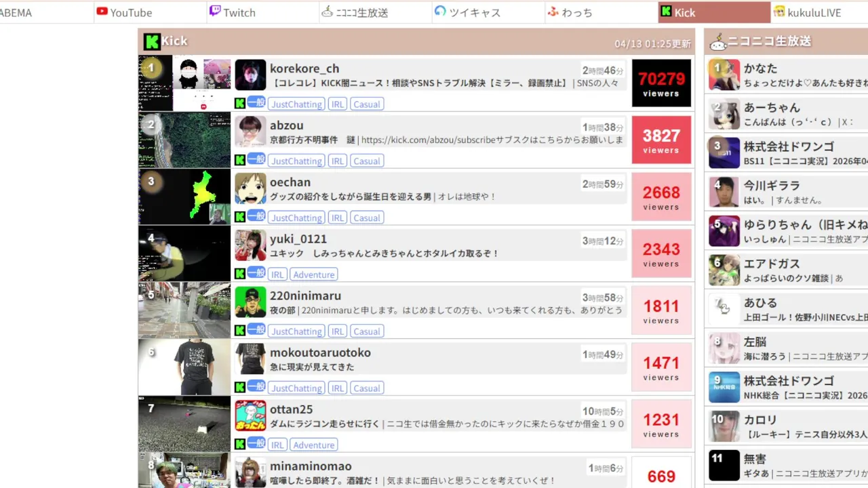This screenshot has width=868, height=488.
Task: Open oechan stream thumbnail
Action: [x=184, y=197]
